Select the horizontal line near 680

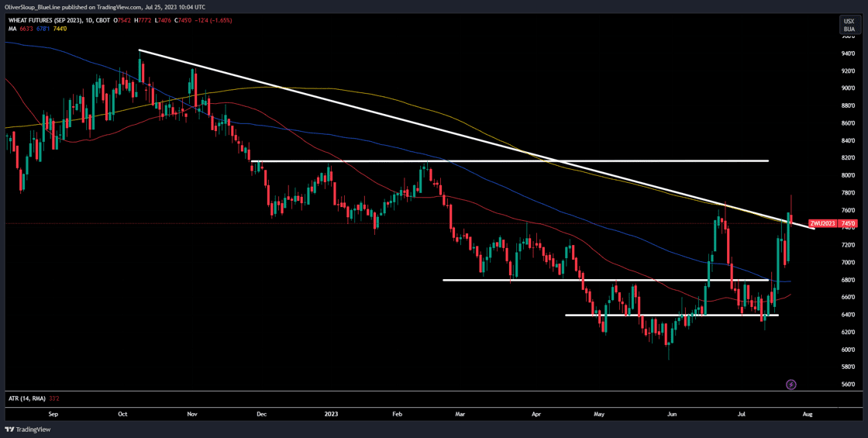(x=606, y=280)
